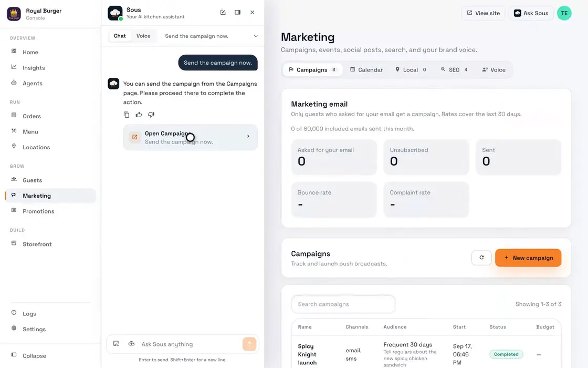Send the message with the arrow button
The height and width of the screenshot is (368, 588).
click(x=249, y=344)
